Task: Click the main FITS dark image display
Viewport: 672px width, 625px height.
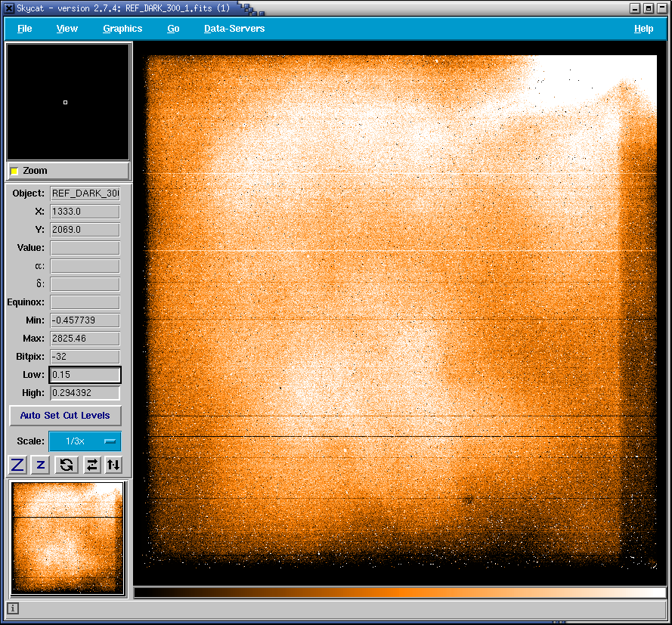Action: tap(400, 313)
